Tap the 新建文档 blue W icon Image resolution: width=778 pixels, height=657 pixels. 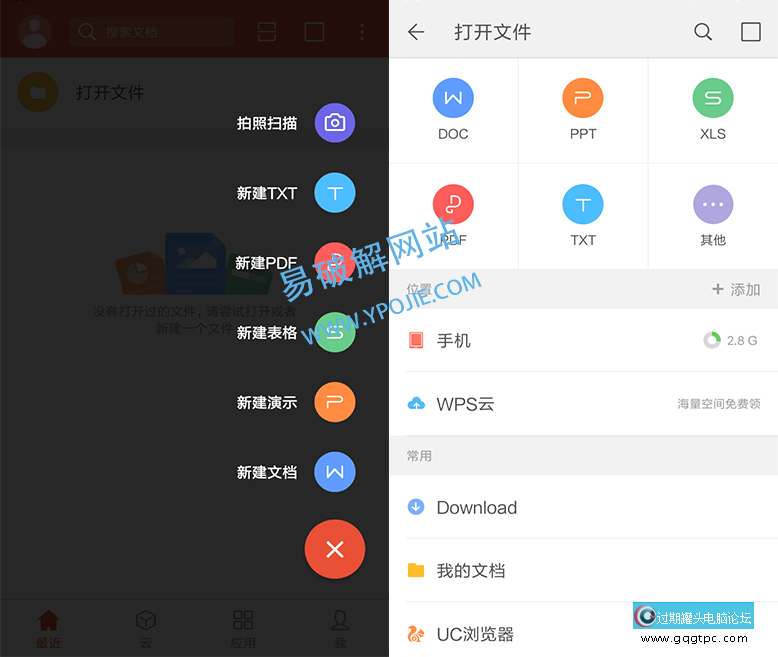(x=335, y=472)
